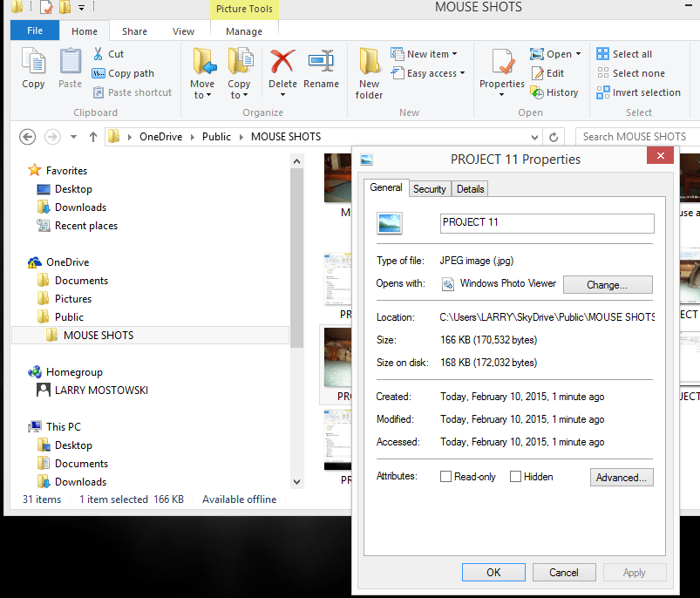This screenshot has height=598, width=700.
Task: Create a New folder
Action: (370, 73)
